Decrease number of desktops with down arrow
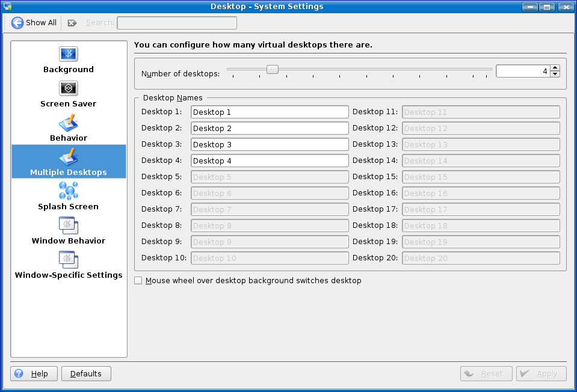 tap(555, 75)
